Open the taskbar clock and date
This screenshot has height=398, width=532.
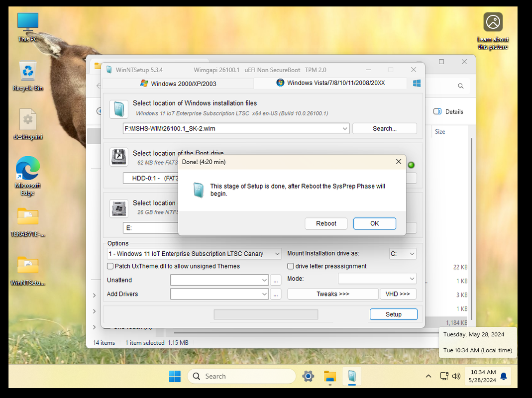[482, 376]
